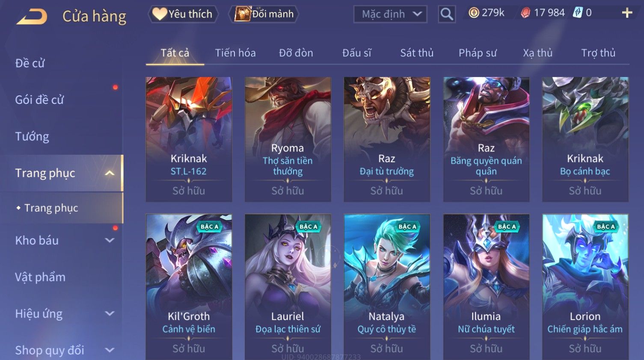Viewport: 644px width, 360px height.
Task: Open Gói đề cử in sidebar
Action: 39,100
